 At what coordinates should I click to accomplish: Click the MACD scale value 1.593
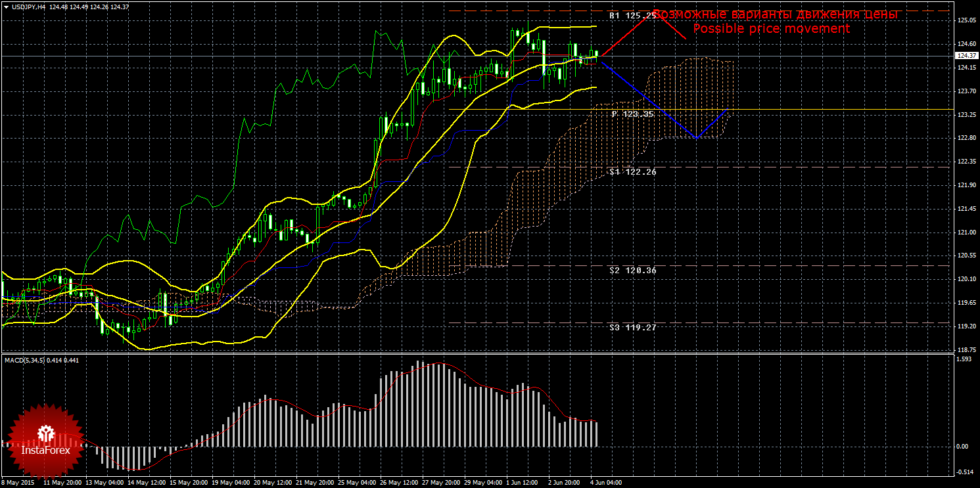964,359
